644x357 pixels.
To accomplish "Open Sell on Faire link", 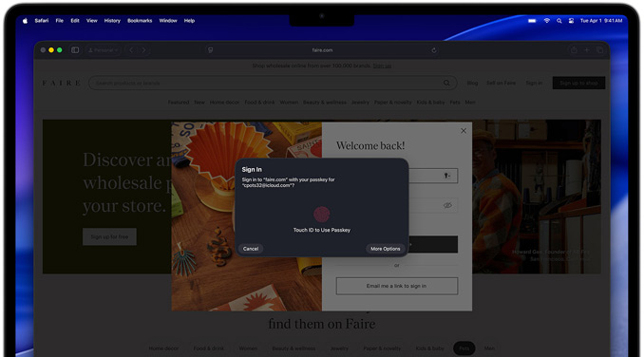I will (x=502, y=83).
